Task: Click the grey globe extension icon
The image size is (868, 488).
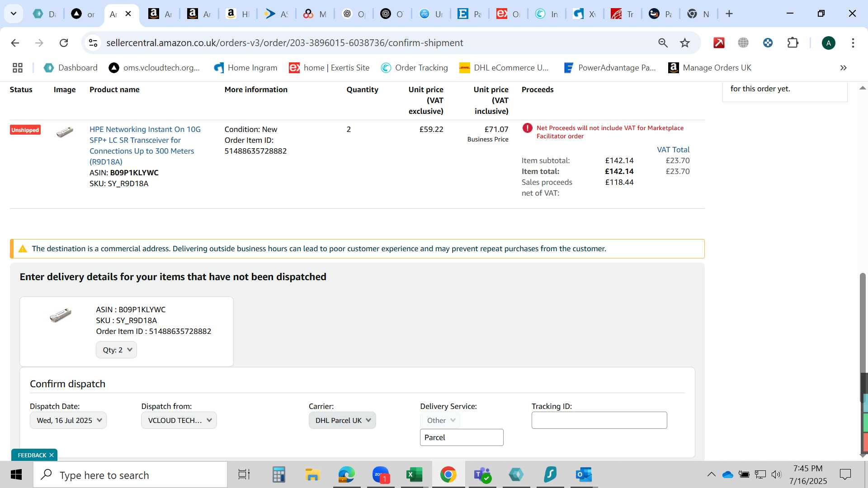Action: click(x=743, y=43)
